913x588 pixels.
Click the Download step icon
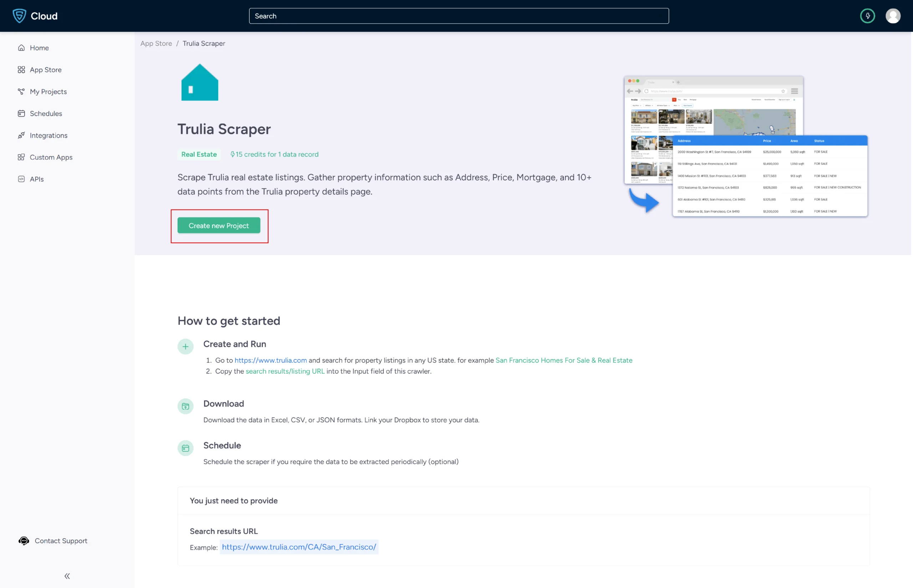[x=185, y=406]
